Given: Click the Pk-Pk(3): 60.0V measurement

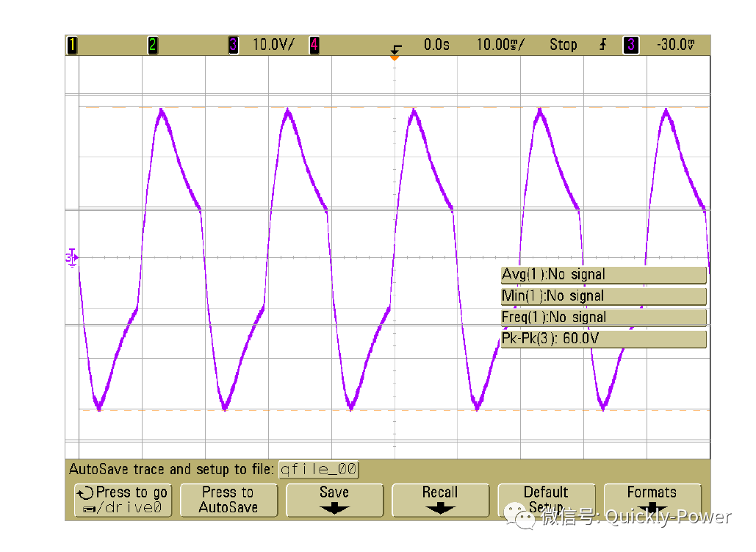Looking at the screenshot, I should pyautogui.click(x=604, y=339).
